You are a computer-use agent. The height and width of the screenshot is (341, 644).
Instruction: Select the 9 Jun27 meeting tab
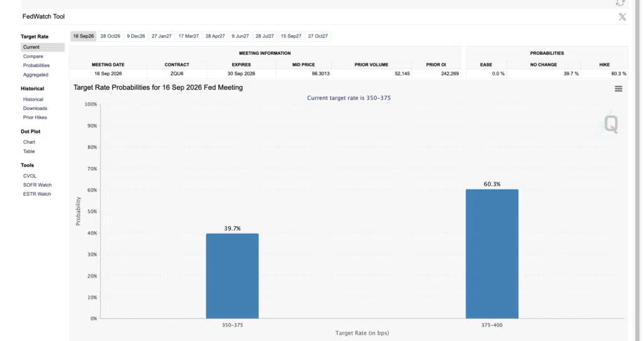[240, 36]
